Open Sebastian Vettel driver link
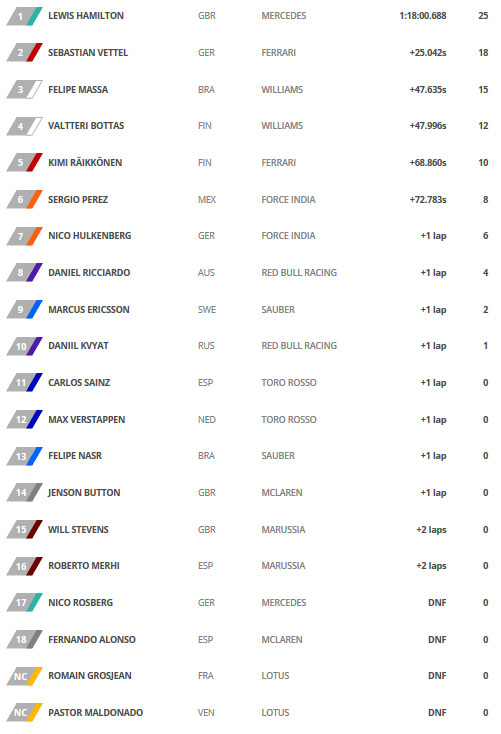 pyautogui.click(x=88, y=52)
